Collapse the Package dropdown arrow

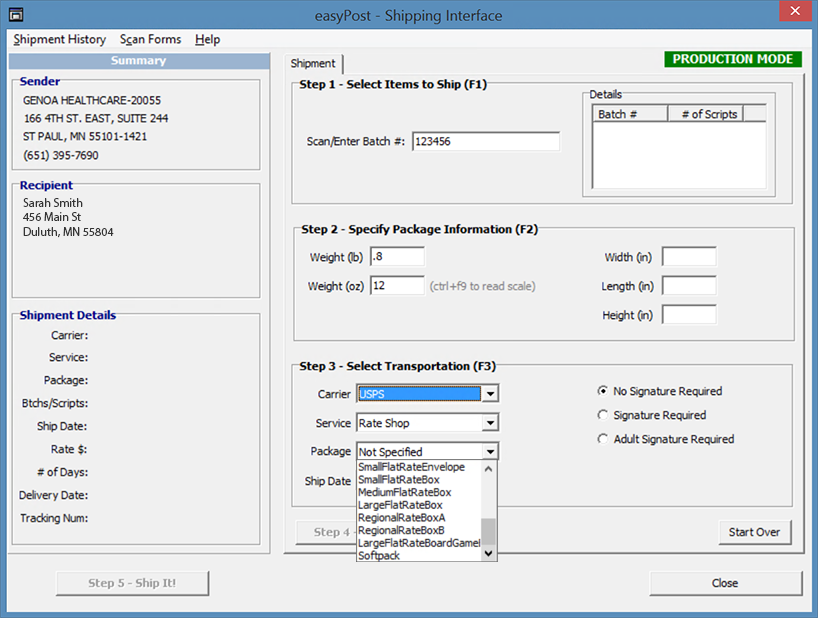[489, 452]
